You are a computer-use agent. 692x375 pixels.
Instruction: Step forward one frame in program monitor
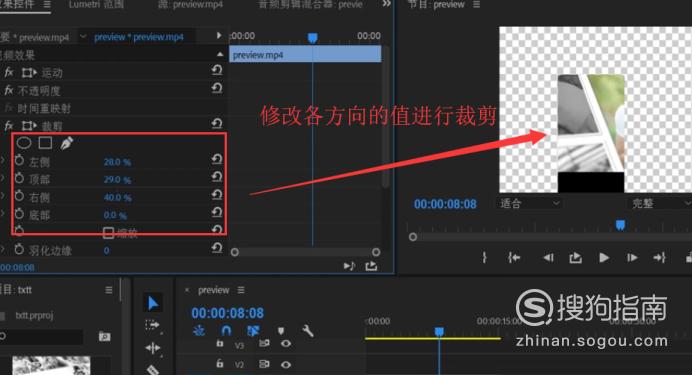632,257
